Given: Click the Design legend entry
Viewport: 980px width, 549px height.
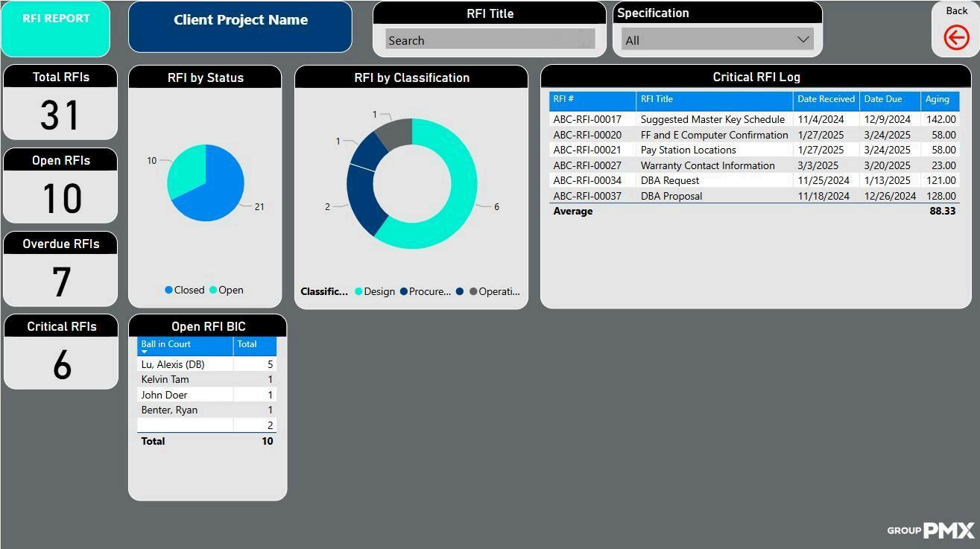Looking at the screenshot, I should click(x=375, y=291).
